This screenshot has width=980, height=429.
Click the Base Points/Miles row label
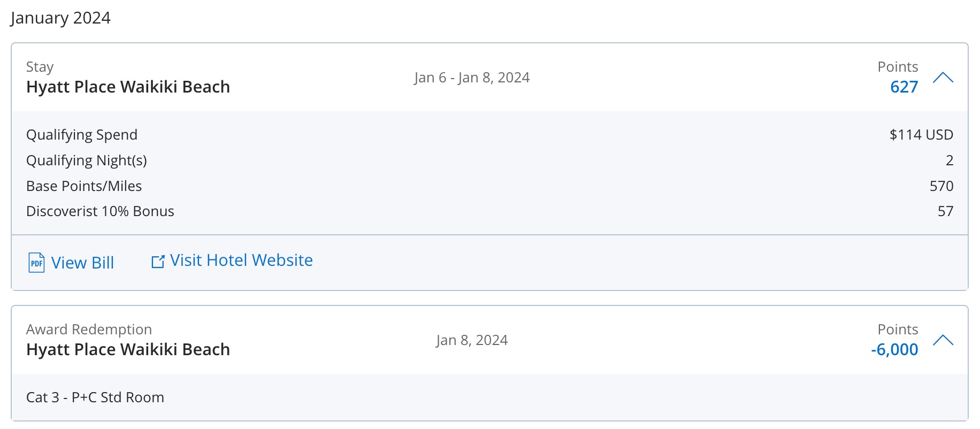point(84,186)
